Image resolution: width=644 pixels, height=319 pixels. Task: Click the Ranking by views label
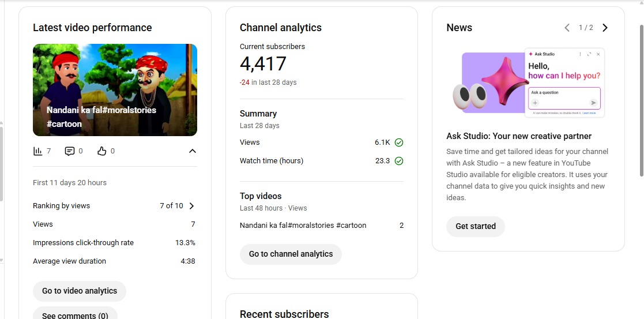(62, 206)
